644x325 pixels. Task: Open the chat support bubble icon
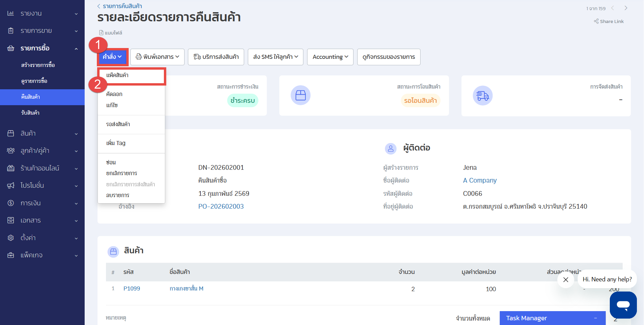point(623,305)
